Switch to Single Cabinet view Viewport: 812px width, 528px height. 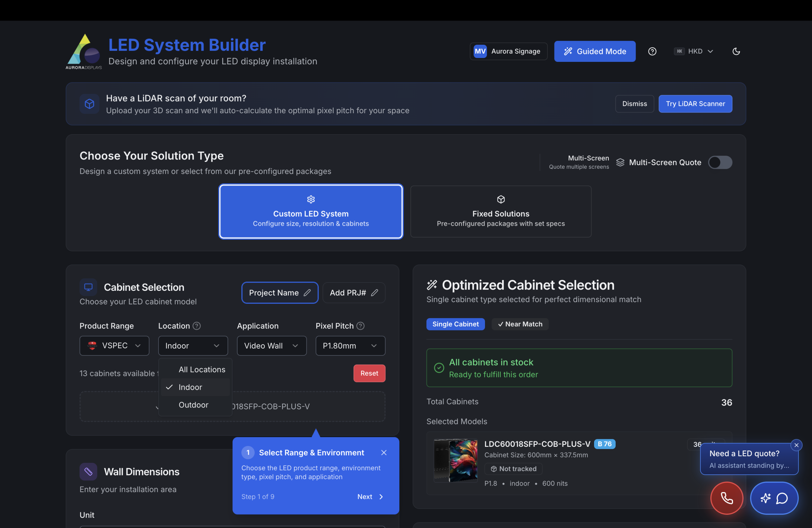pos(455,324)
